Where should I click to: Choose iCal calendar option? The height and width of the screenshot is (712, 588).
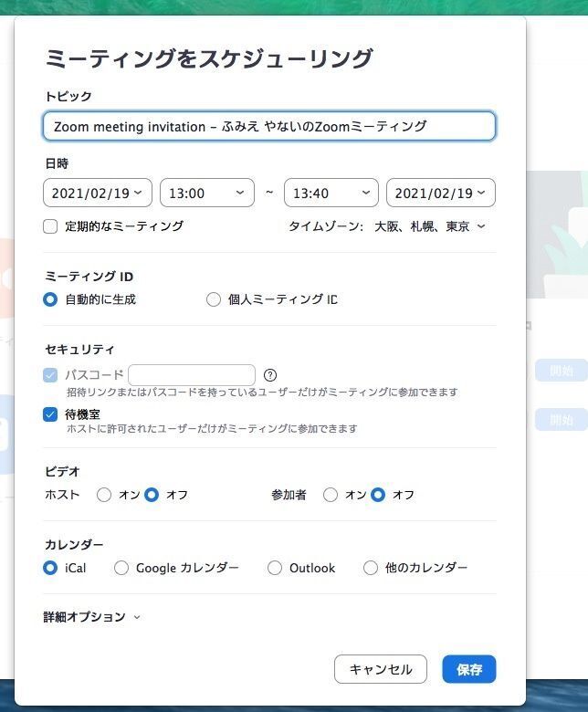(50, 568)
